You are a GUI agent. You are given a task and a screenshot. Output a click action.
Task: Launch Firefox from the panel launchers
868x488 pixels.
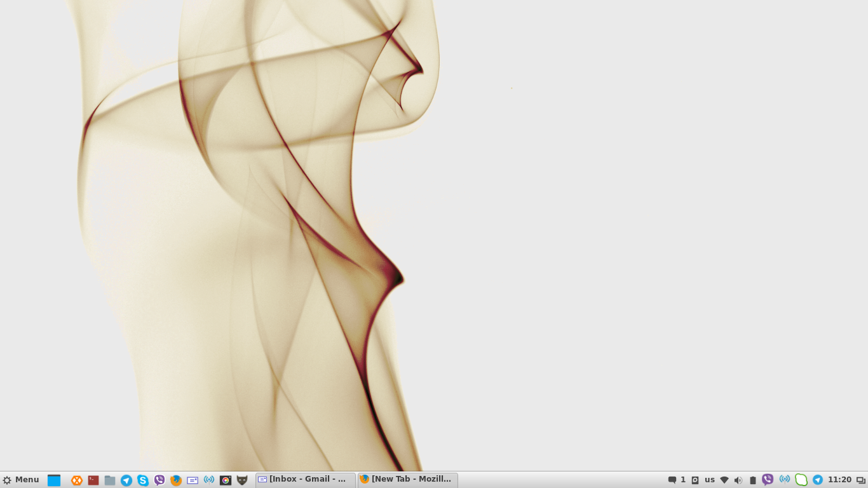click(x=176, y=480)
